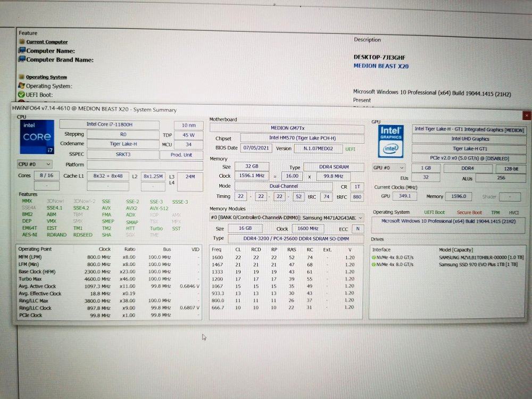Click the 45 W TDP field
Viewport: 532px width, 399px height.
click(x=189, y=135)
